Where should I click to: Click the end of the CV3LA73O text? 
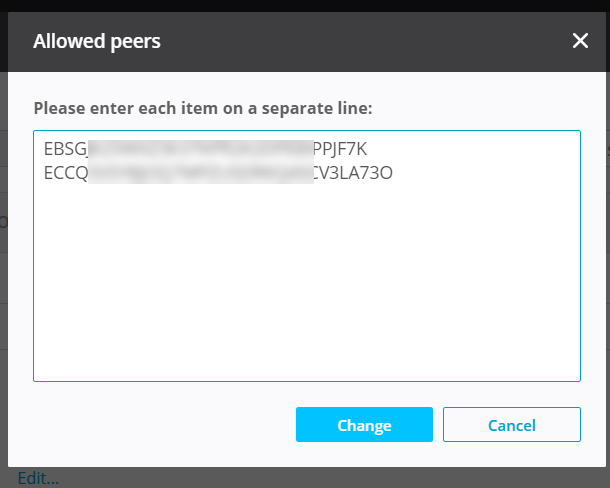pos(393,172)
